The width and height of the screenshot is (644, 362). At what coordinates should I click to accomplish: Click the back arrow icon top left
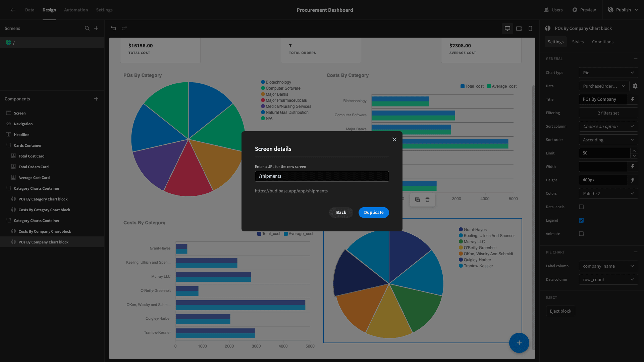[13, 10]
